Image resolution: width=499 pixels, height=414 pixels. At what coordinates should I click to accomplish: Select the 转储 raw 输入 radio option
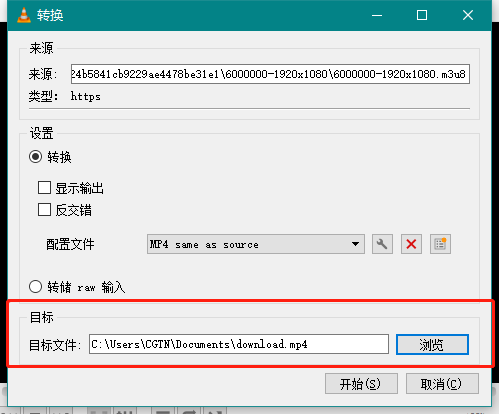[35, 287]
